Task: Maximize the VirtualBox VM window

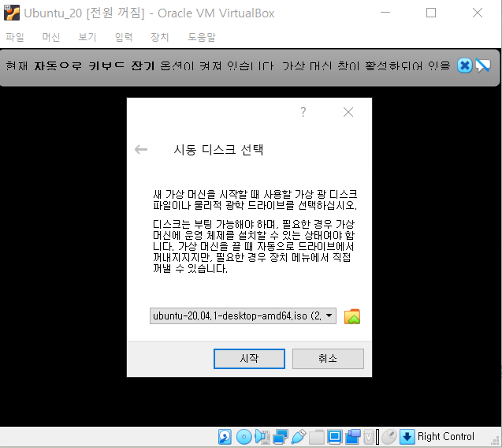Action: point(431,13)
